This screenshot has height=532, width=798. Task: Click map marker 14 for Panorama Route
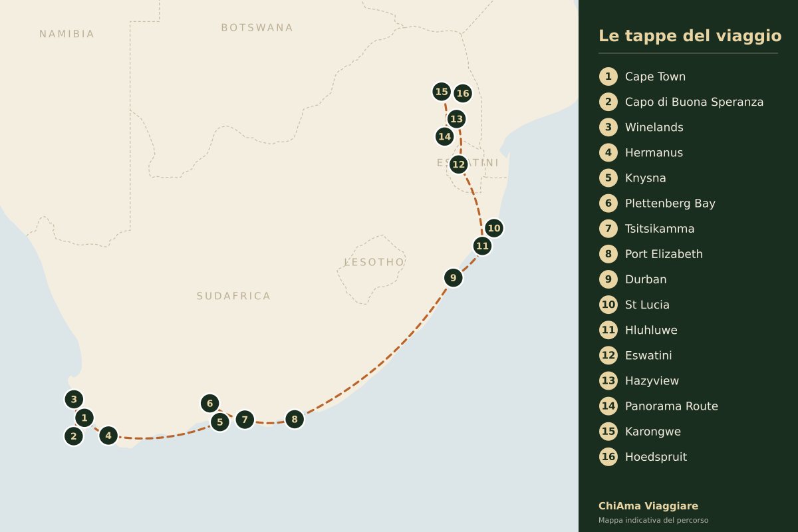445,137
